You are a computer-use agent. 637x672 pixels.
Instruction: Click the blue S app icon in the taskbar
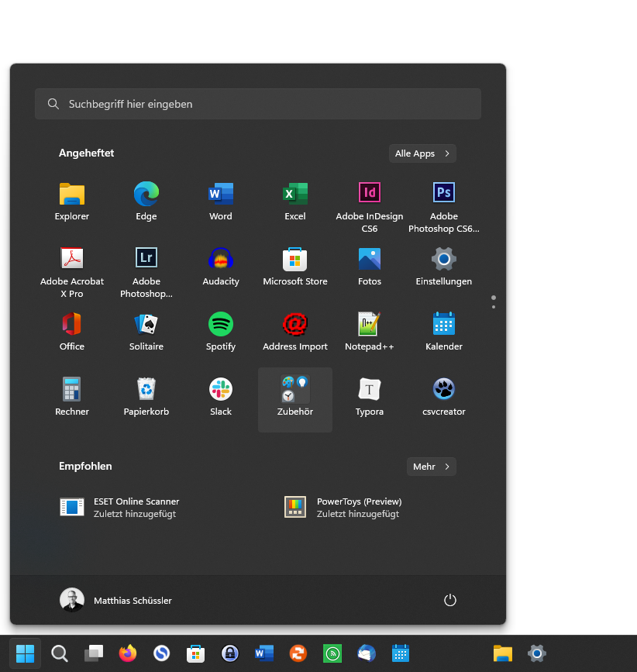pyautogui.click(x=161, y=653)
